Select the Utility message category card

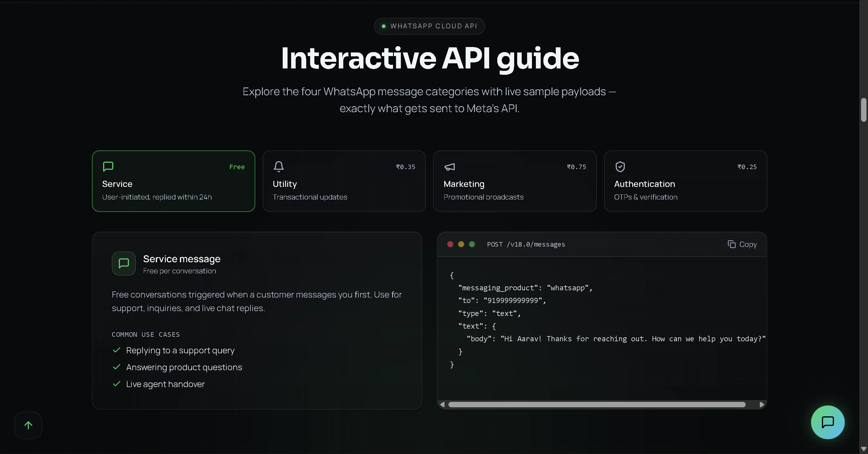click(344, 181)
